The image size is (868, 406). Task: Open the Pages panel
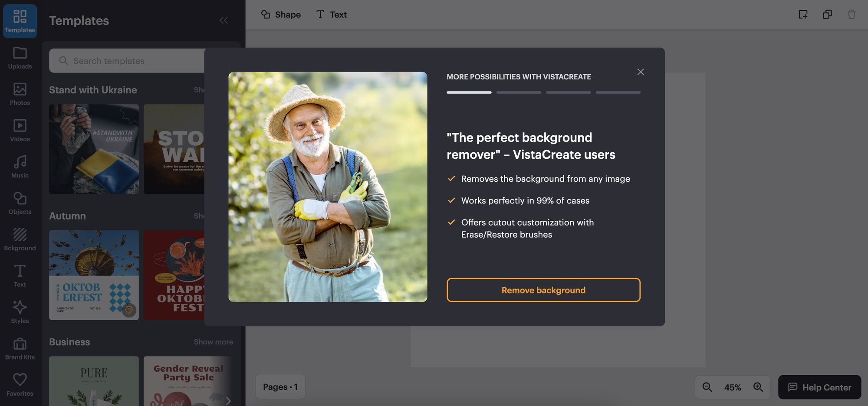(280, 386)
